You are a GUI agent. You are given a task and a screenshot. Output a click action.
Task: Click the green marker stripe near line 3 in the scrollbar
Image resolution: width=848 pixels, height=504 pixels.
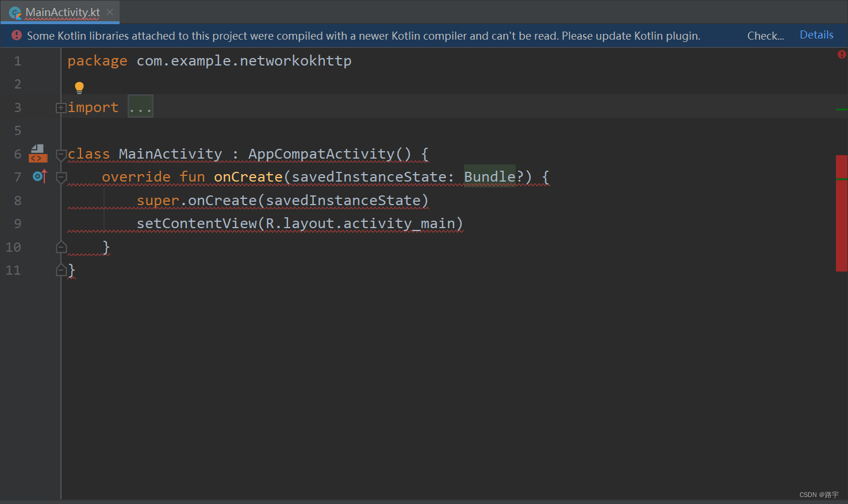[x=842, y=109]
